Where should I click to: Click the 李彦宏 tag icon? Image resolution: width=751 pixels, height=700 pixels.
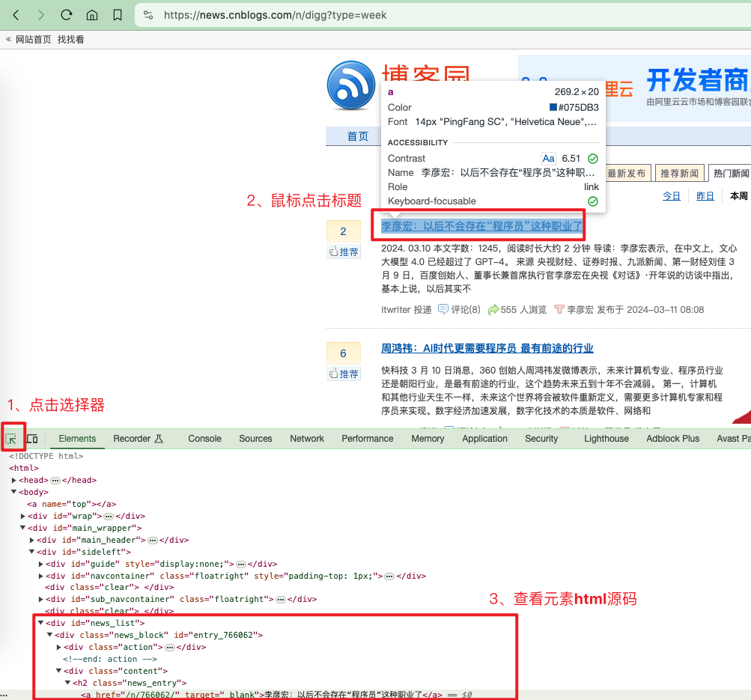pyautogui.click(x=559, y=309)
